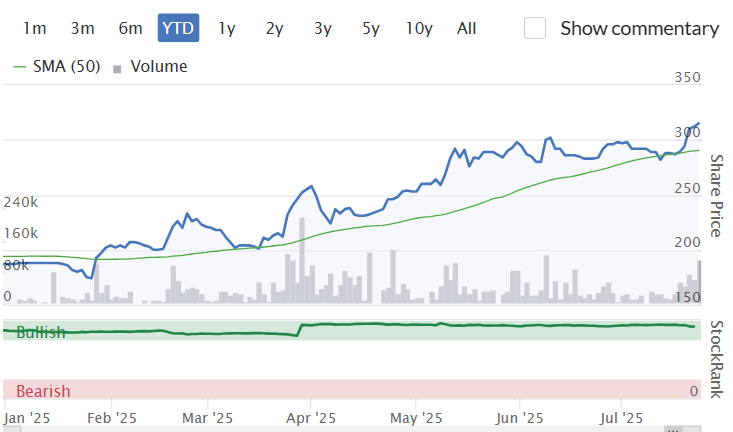
Task: Toggle the Volume legend series
Action: tap(158, 66)
